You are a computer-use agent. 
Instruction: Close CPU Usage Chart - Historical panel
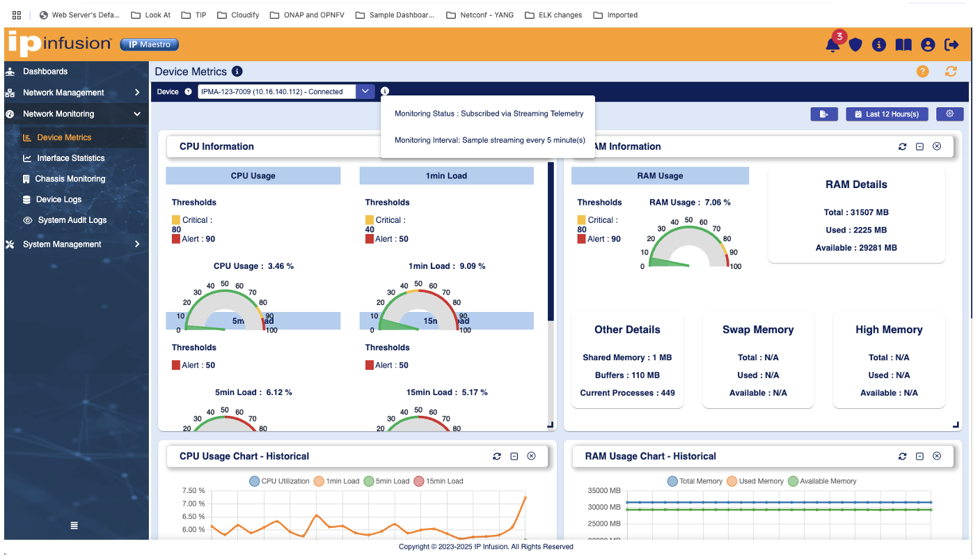tap(531, 456)
